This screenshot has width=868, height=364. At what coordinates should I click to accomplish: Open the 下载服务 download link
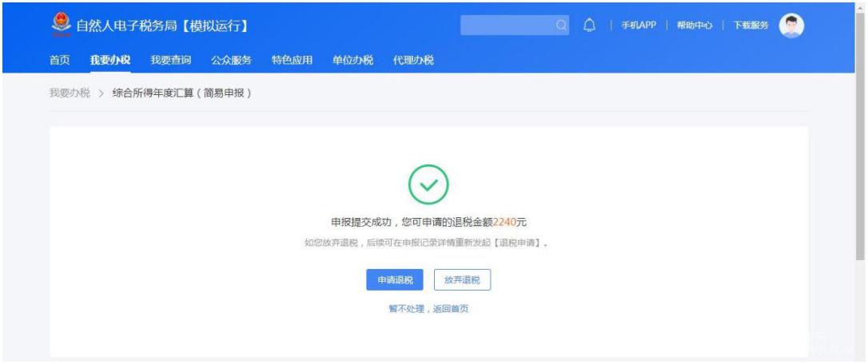pos(751,26)
